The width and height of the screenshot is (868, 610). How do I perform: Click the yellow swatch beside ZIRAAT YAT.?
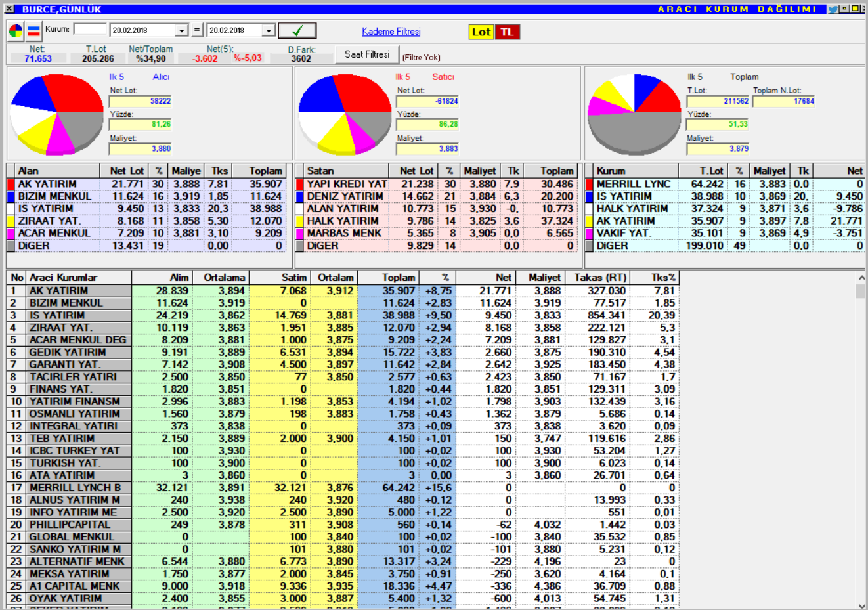pos(11,221)
